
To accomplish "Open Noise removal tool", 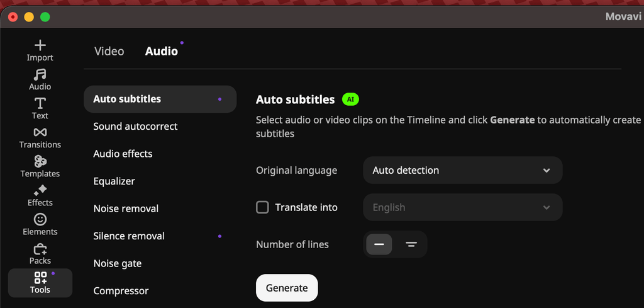I will point(160,208).
